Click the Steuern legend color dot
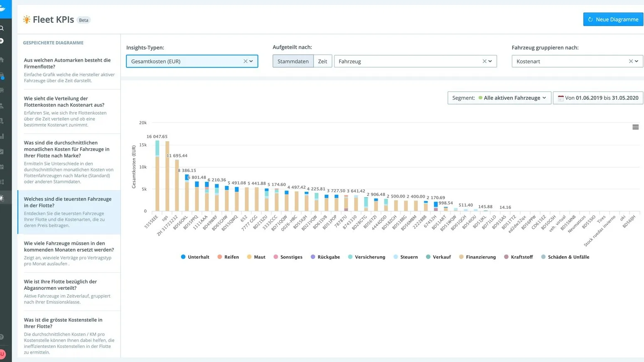 click(x=396, y=257)
